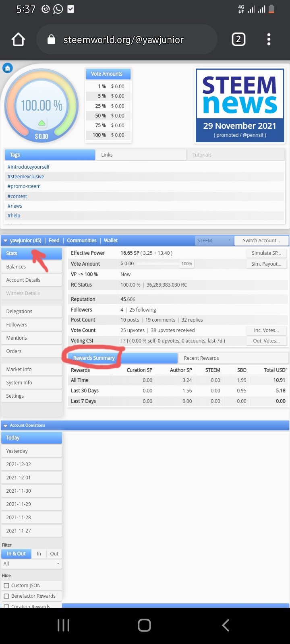Open the All filter dropdown
The image size is (290, 644).
point(31,563)
